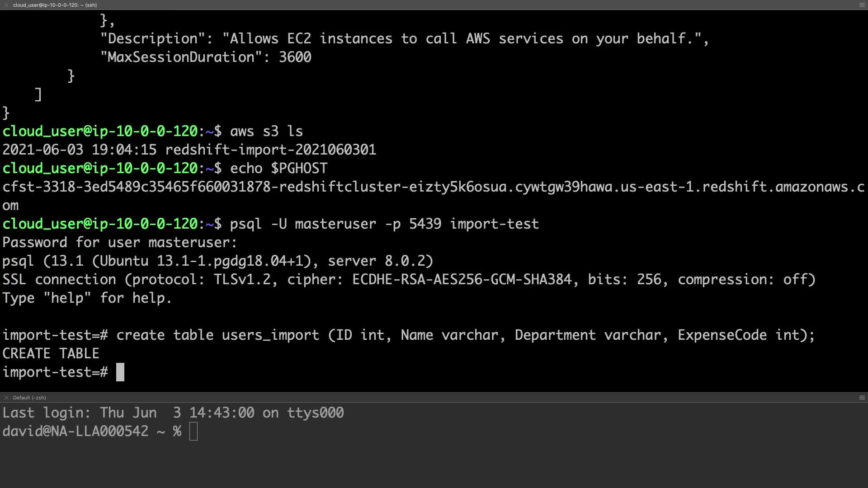Open the Default zsh pane hamburger menu

click(862, 398)
